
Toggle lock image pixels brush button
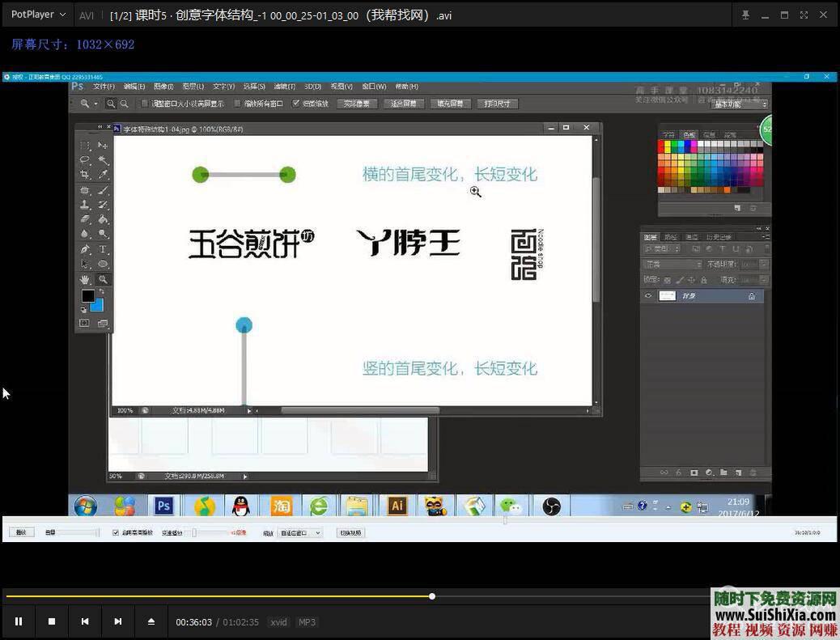(680, 280)
